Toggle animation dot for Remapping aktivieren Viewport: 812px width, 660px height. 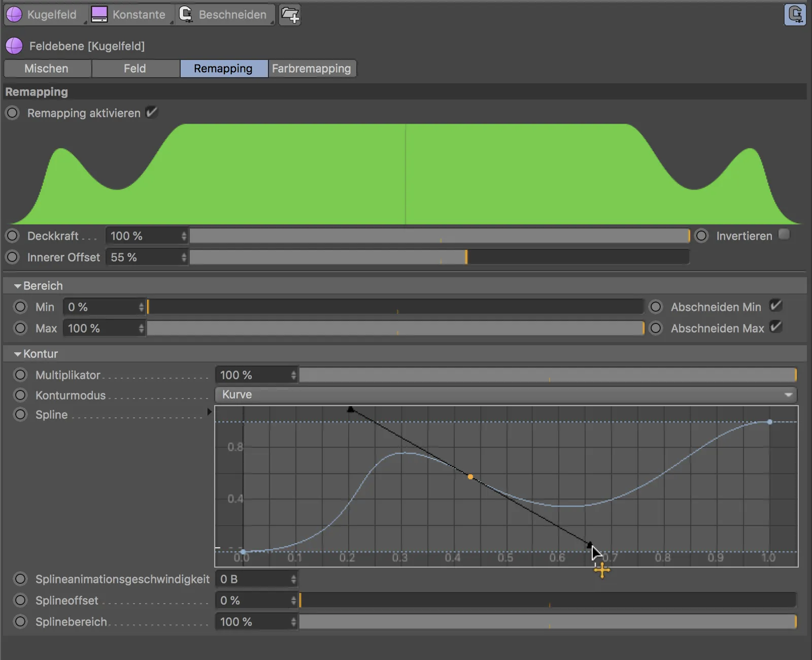(12, 113)
